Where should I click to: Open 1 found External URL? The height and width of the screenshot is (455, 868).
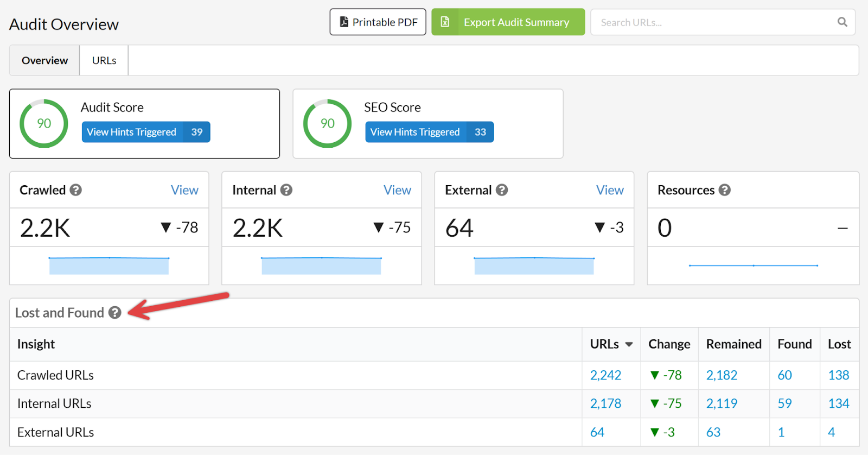[x=781, y=432]
